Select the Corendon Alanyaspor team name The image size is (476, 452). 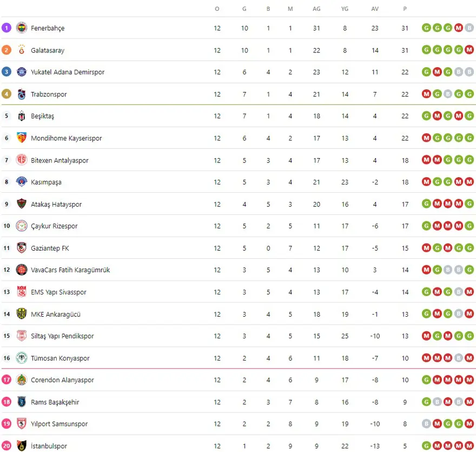point(62,380)
